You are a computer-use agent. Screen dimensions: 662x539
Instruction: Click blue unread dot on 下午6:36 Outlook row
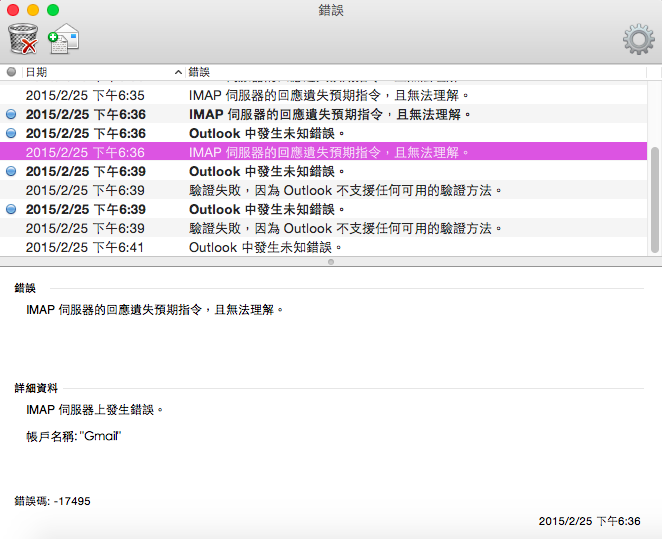point(11,133)
